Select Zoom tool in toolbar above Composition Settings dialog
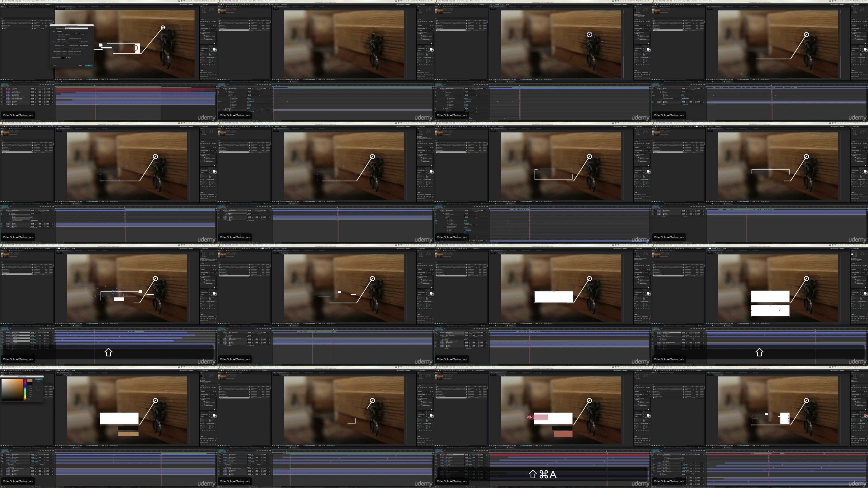Viewport: 868px width, 488px height. tap(7, 5)
